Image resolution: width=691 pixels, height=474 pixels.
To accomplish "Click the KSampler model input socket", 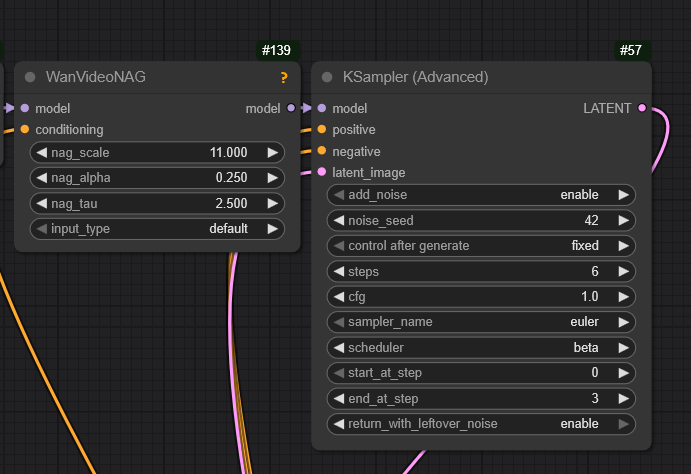I will [x=322, y=108].
